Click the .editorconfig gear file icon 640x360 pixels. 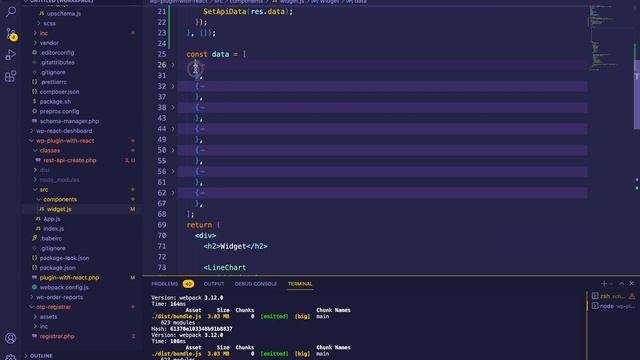[34, 53]
